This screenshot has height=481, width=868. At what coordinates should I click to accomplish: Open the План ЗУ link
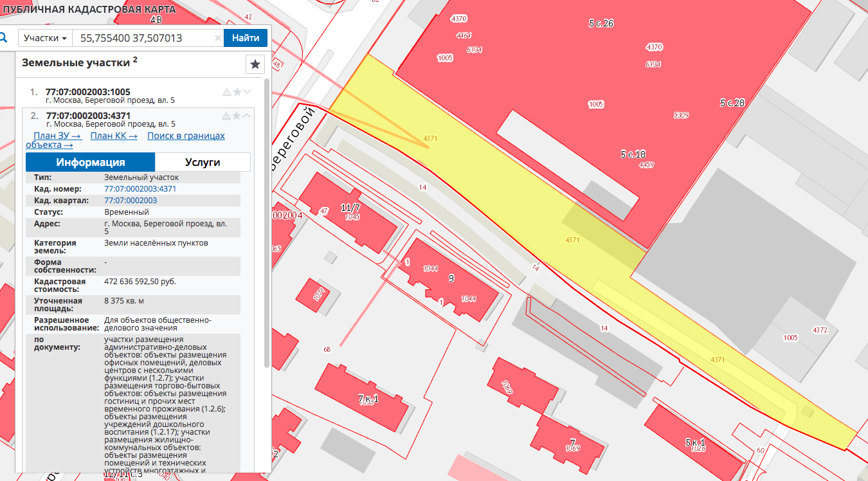57,136
